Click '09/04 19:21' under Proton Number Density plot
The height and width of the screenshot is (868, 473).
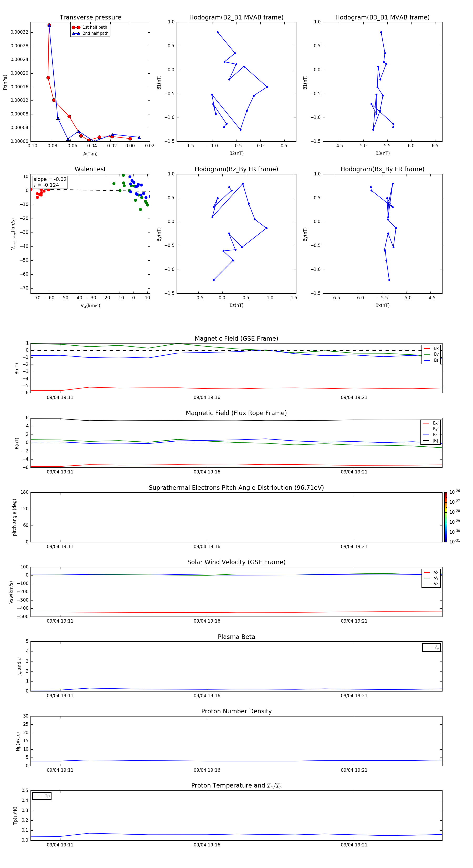pyautogui.click(x=354, y=770)
